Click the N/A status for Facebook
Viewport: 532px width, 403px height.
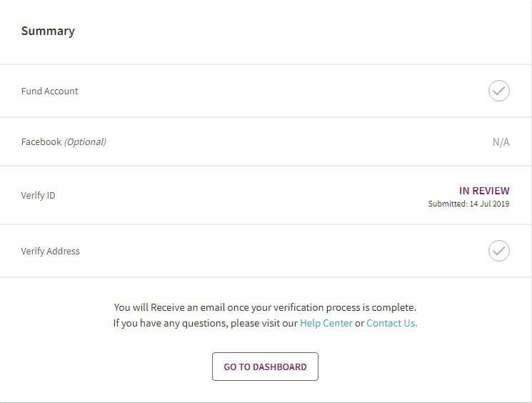pyautogui.click(x=501, y=142)
